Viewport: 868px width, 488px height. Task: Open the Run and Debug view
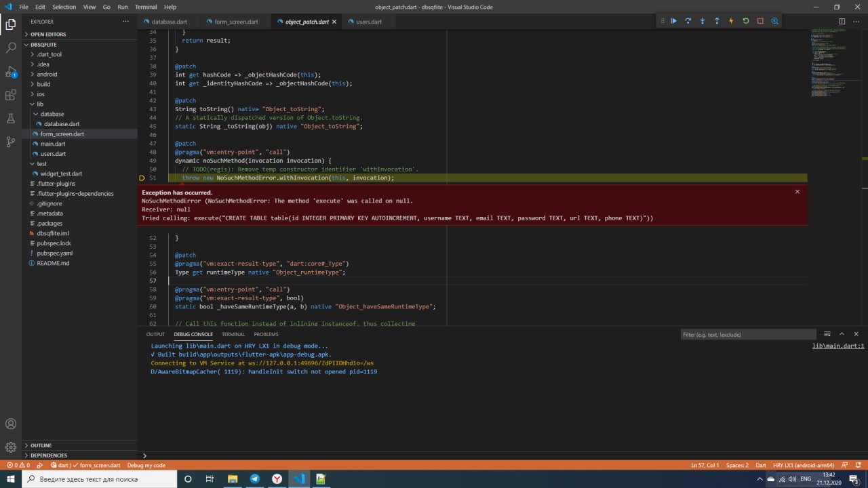(11, 71)
